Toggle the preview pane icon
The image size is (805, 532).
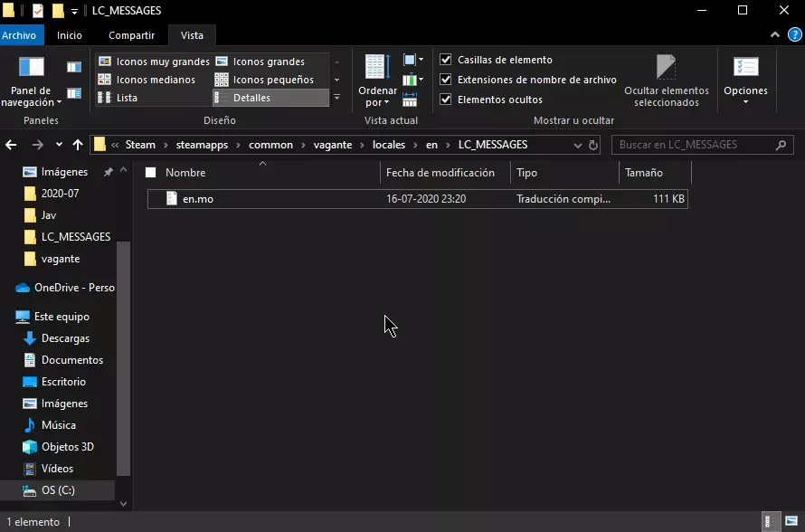point(74,67)
